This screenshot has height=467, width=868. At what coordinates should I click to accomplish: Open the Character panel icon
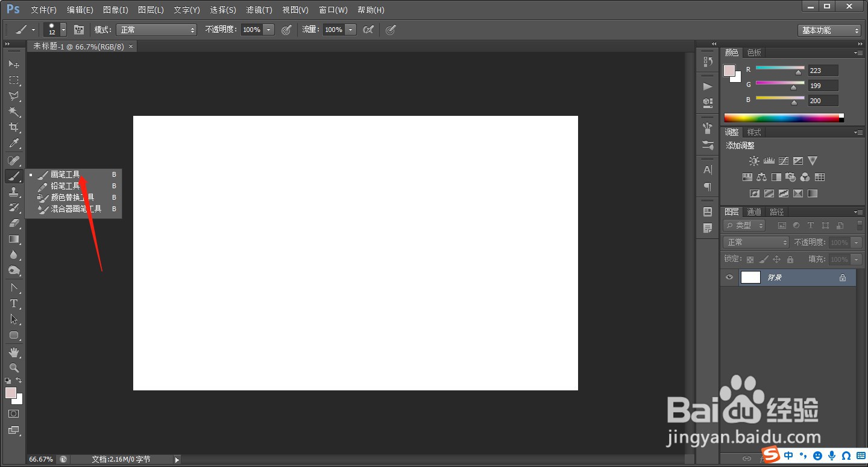pos(708,170)
